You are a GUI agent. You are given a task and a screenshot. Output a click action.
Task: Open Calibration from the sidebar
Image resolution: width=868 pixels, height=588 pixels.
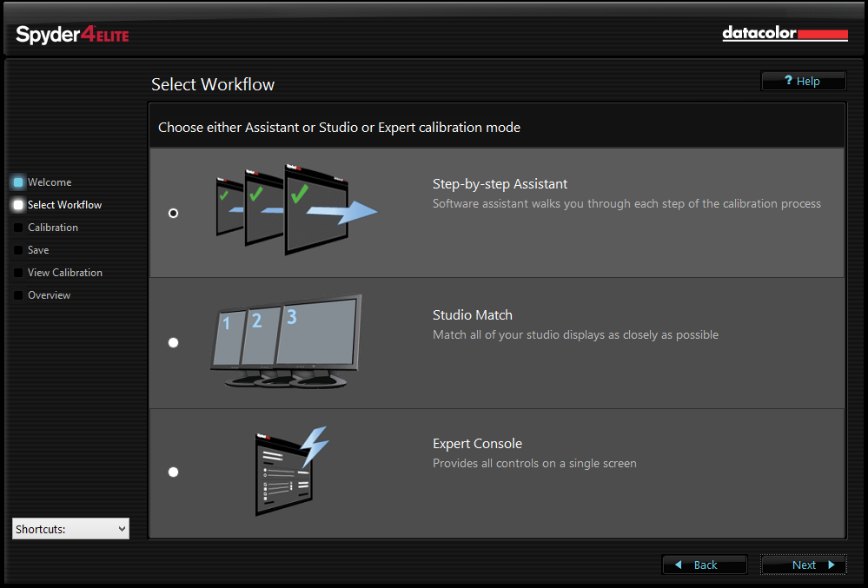[x=54, y=227]
